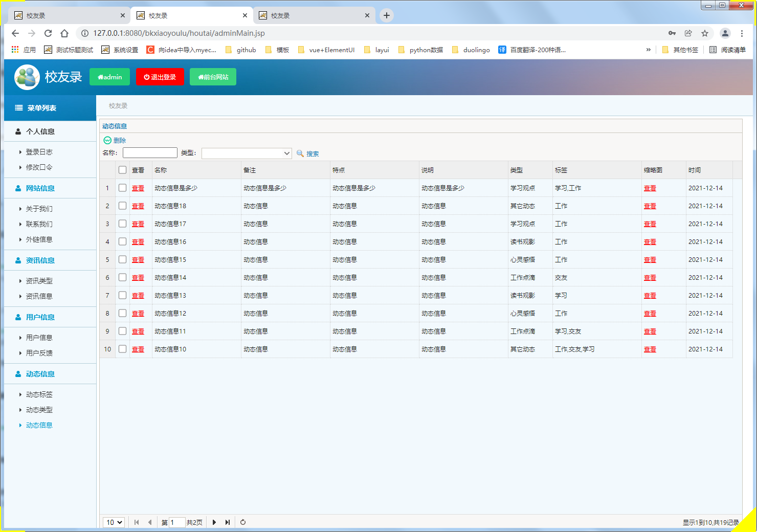Click the page number input box

tap(177, 522)
